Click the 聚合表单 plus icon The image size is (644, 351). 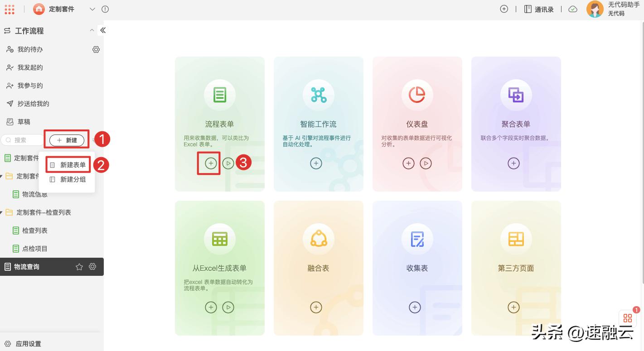pyautogui.click(x=513, y=163)
